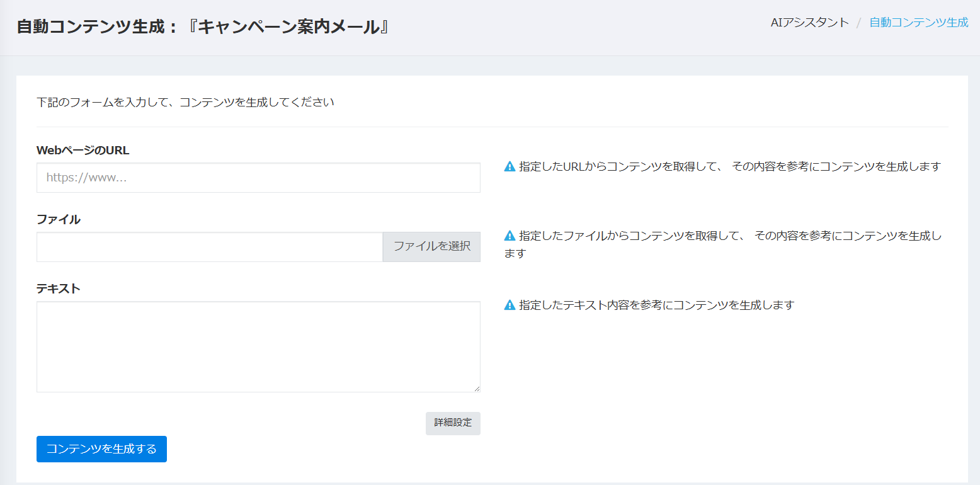Click the WebページのURL field label

[83, 150]
